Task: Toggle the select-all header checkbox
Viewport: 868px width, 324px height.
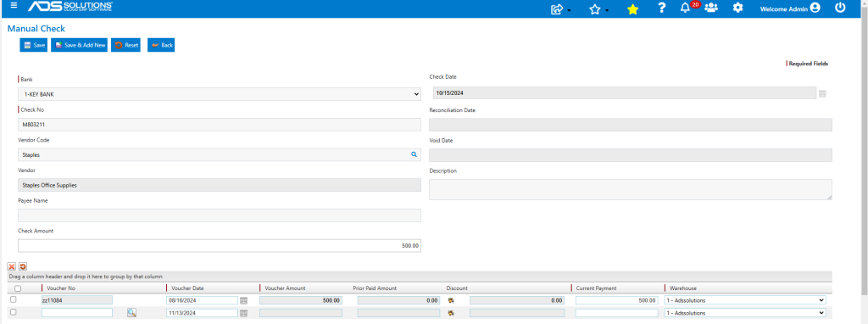Action: (18, 288)
